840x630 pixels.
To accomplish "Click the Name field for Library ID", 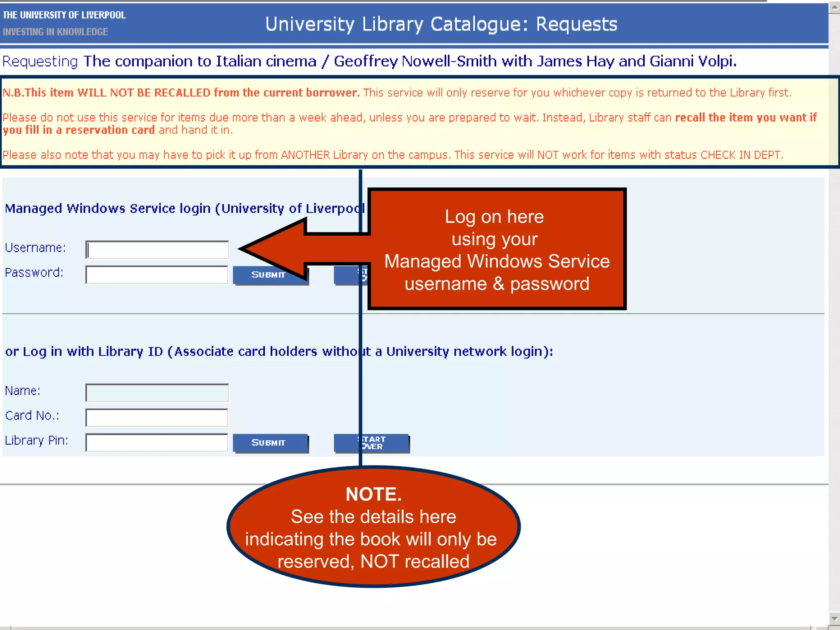I will [157, 393].
